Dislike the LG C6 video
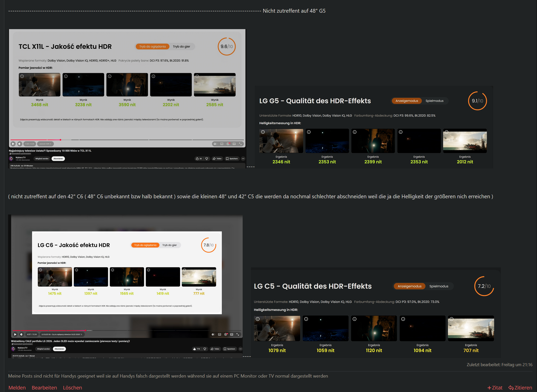This screenshot has height=392, width=537. pos(205,349)
